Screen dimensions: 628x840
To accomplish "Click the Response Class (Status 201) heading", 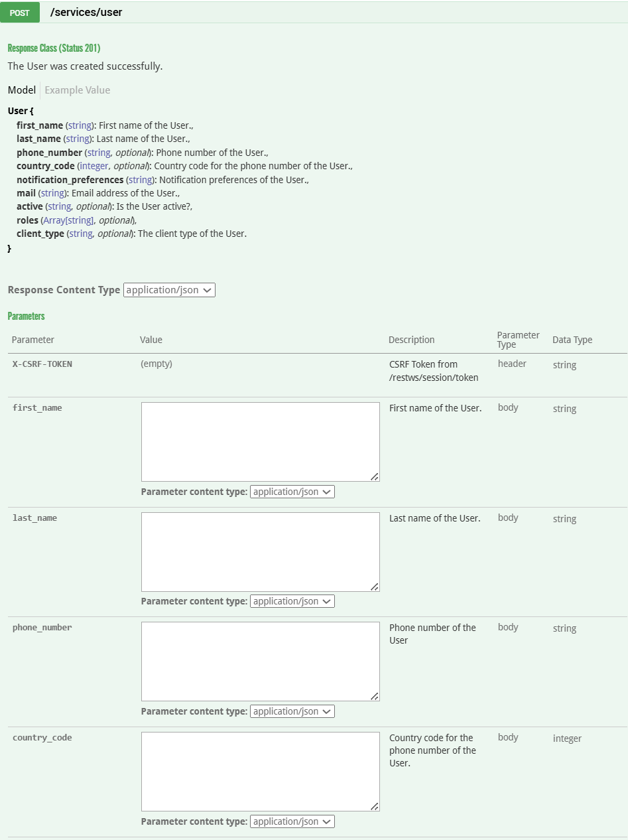I will pos(54,48).
